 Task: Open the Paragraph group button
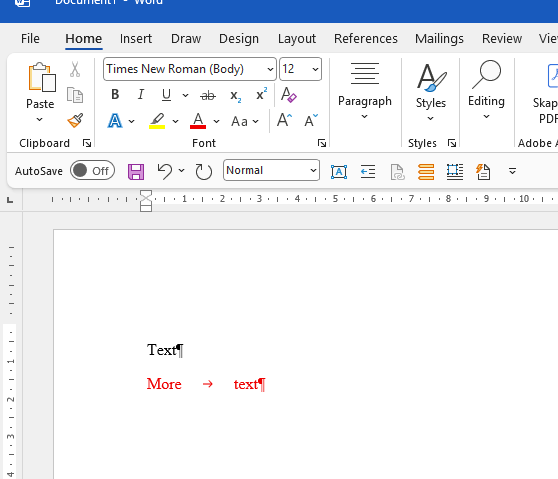click(x=365, y=91)
